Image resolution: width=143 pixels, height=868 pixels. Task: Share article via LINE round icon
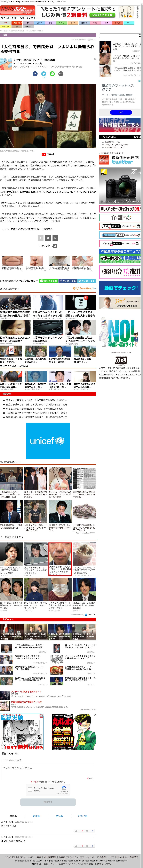click(52, 74)
